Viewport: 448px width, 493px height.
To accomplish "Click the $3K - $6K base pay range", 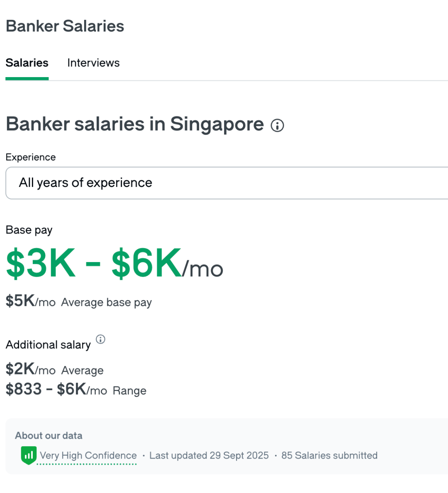I will coord(94,263).
